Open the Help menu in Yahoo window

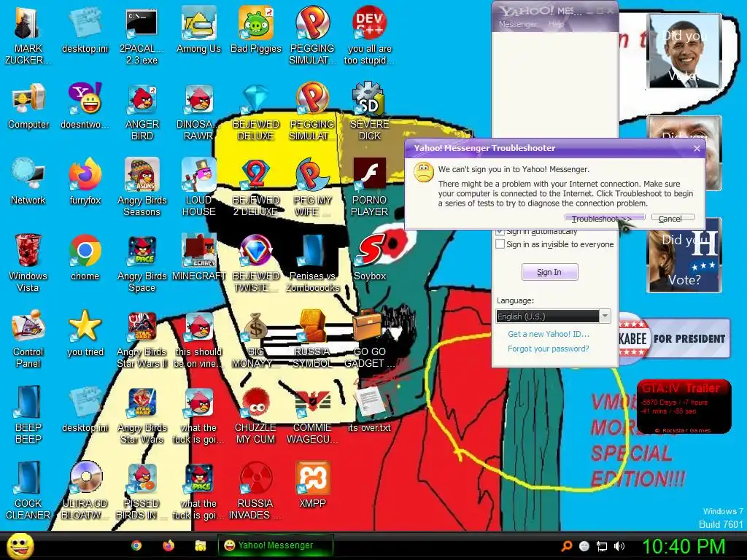[x=556, y=24]
